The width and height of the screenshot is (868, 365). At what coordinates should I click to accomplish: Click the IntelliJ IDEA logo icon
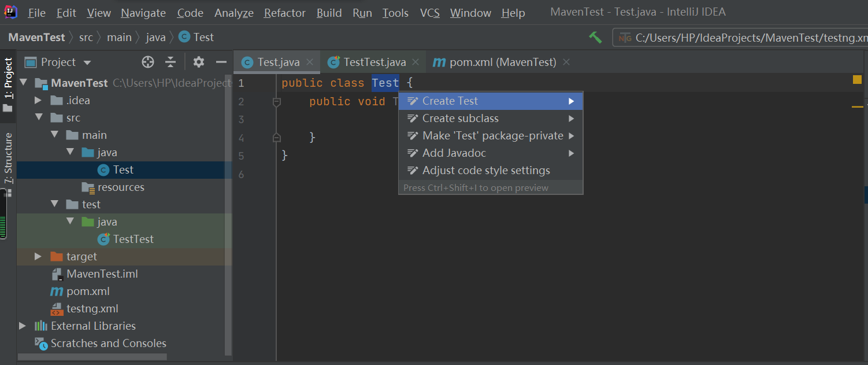tap(10, 12)
